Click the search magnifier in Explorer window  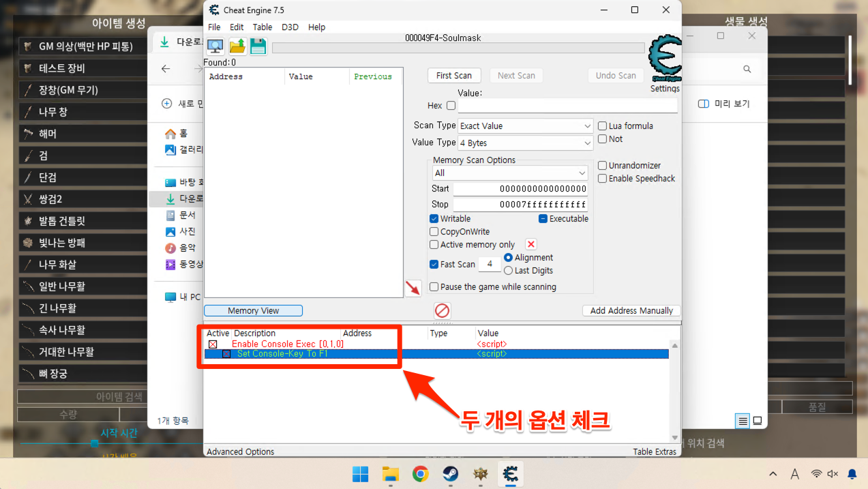[x=747, y=69]
